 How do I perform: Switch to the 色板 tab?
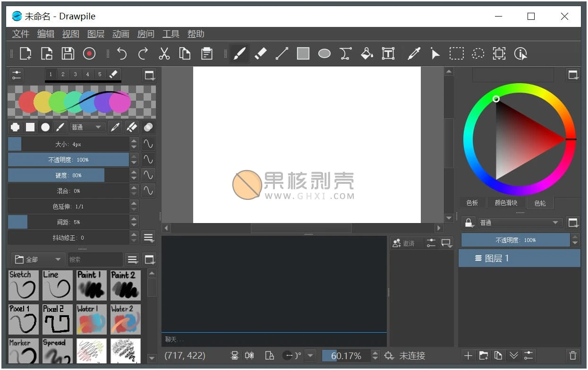tap(472, 203)
